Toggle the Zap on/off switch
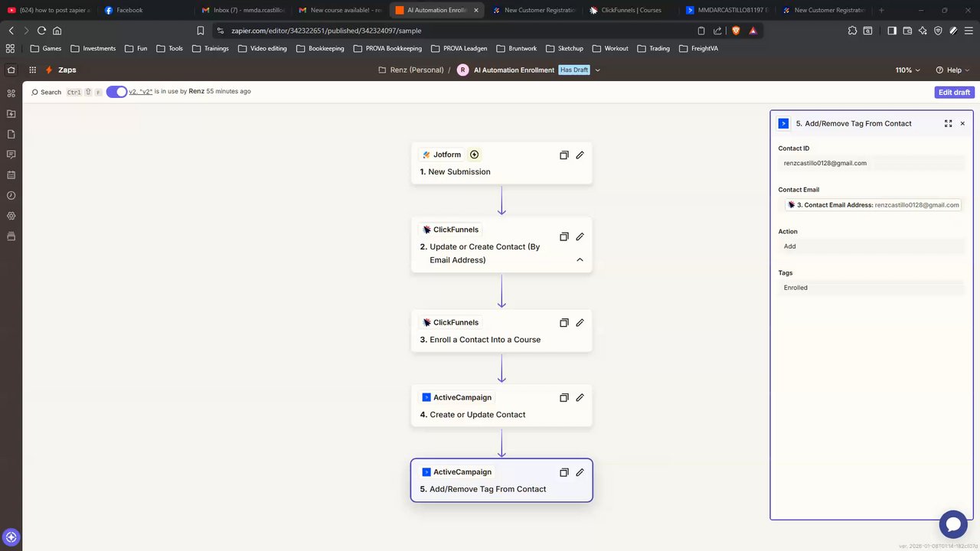Image resolution: width=980 pixels, height=551 pixels. [x=116, y=92]
